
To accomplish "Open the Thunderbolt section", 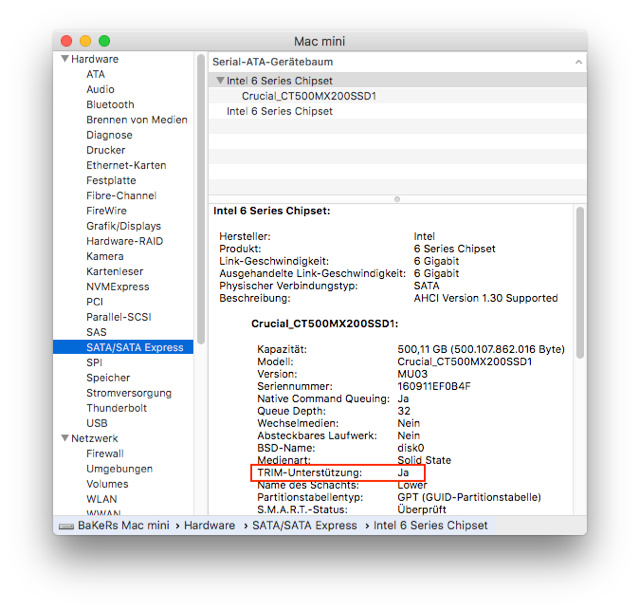I will 116,408.
